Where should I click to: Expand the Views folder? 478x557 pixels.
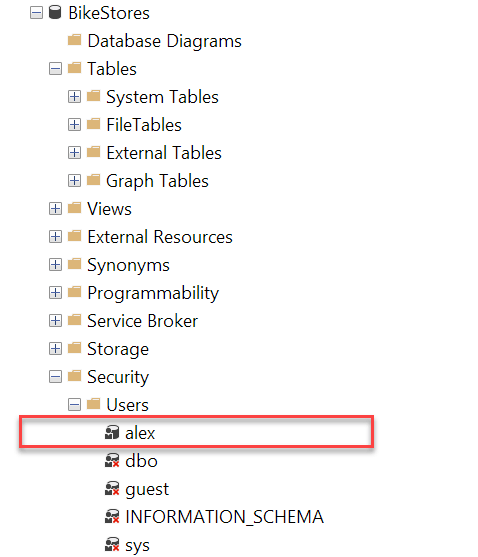pyautogui.click(x=55, y=209)
